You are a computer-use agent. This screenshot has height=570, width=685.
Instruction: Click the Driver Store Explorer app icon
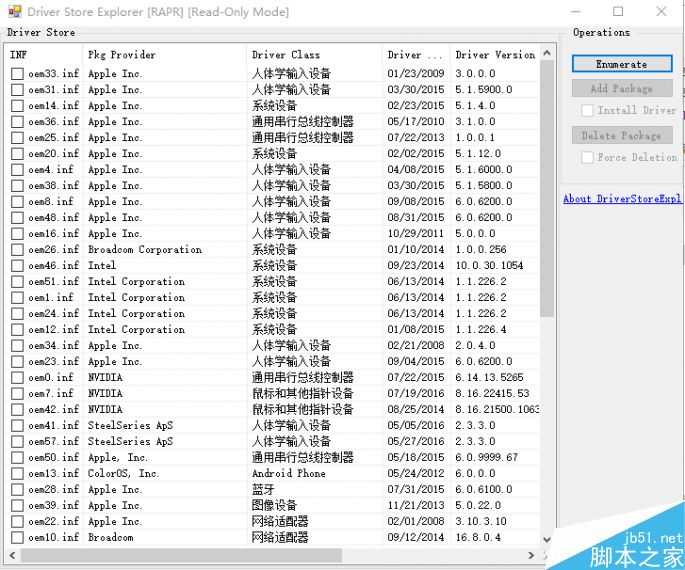coord(12,12)
